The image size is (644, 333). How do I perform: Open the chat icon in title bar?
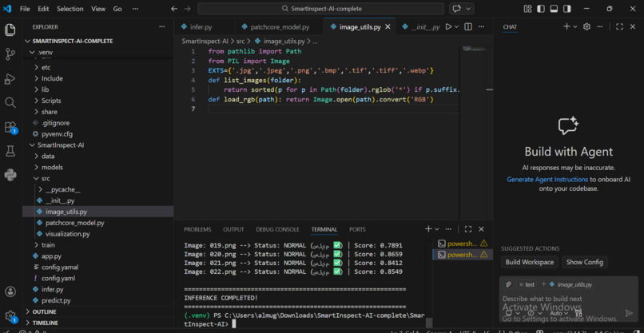[457, 9]
